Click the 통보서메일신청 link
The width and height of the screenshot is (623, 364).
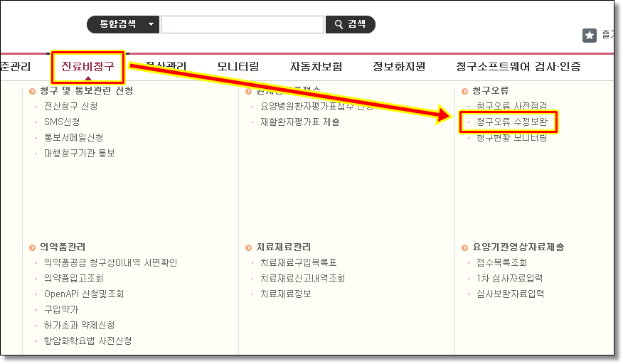click(73, 137)
